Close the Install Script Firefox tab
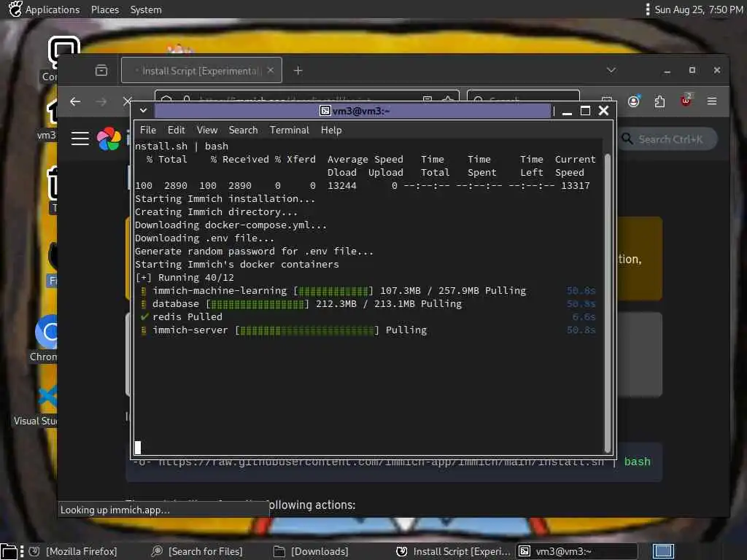The image size is (747, 560). click(x=271, y=70)
